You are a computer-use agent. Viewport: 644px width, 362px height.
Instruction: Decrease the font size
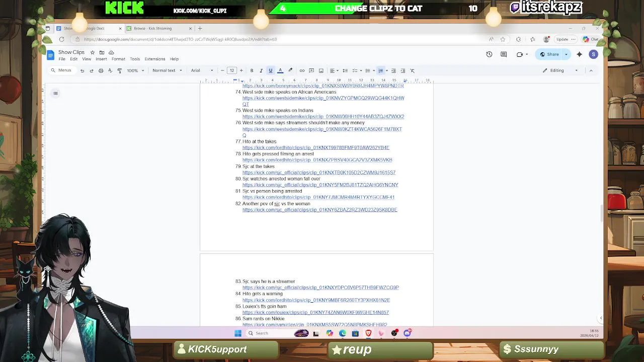pyautogui.click(x=222, y=70)
